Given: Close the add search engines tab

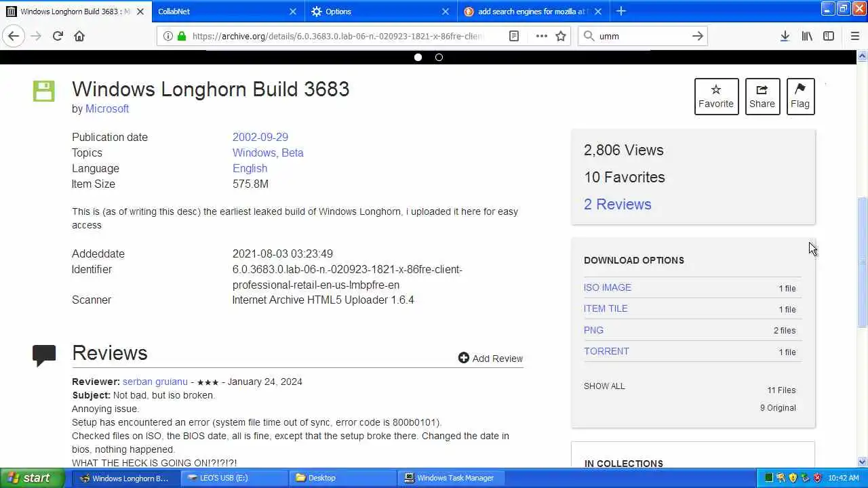Looking at the screenshot, I should (x=598, y=12).
